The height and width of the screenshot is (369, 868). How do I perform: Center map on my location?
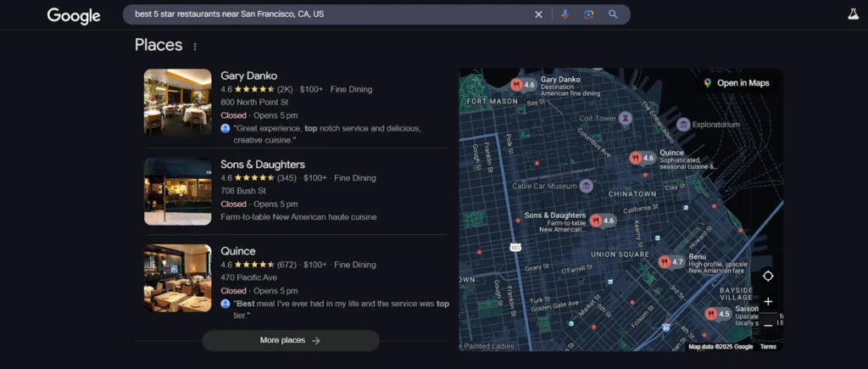(x=768, y=277)
